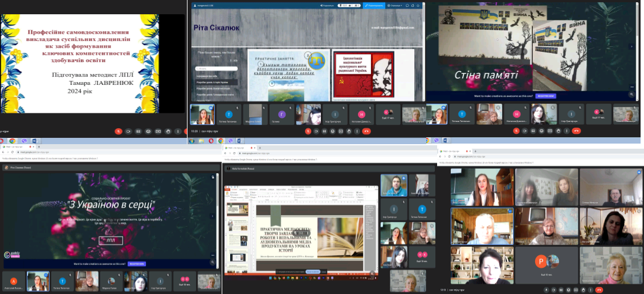Unmute the microphone in the top-left meeting
Screen dimensions: 644x294
(x=119, y=131)
